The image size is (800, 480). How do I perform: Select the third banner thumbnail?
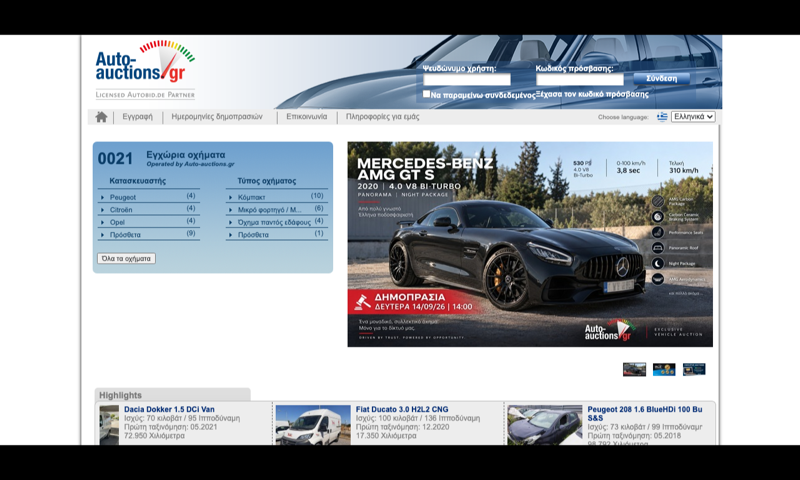(x=694, y=369)
